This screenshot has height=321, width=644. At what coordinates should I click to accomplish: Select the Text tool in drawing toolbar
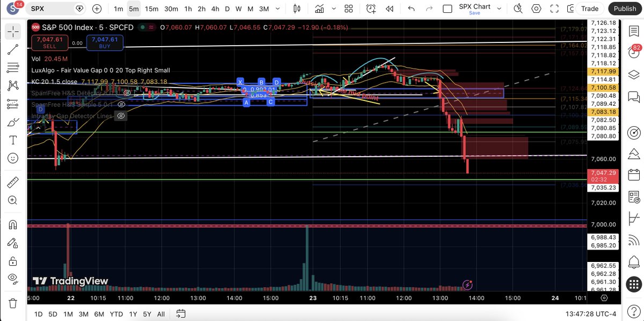(12, 140)
